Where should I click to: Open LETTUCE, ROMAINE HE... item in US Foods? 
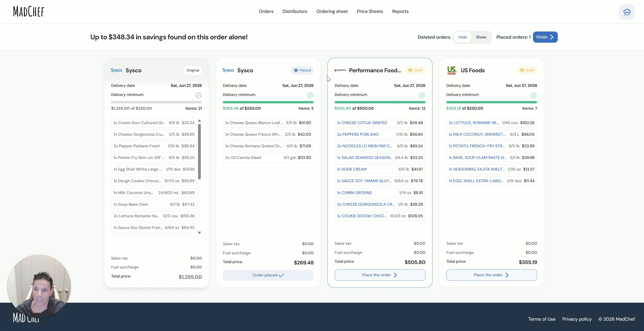[492, 123]
